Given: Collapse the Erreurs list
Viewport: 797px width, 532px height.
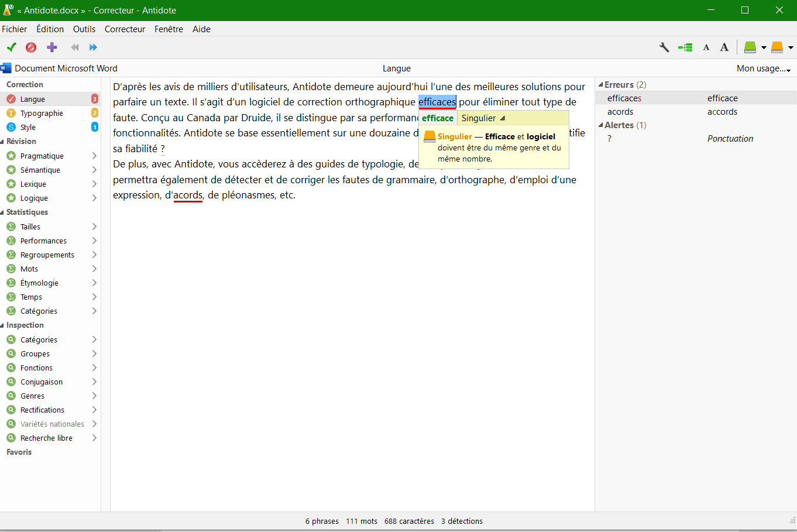Looking at the screenshot, I should 600,85.
